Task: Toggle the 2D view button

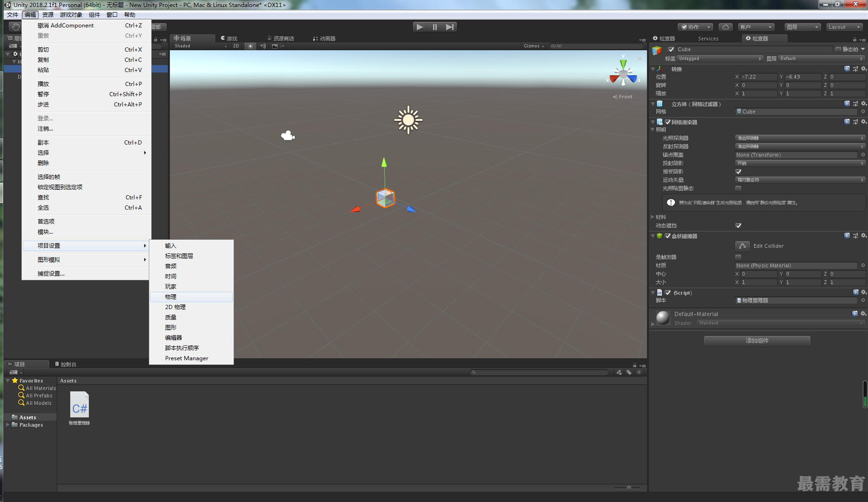Action: (236, 46)
